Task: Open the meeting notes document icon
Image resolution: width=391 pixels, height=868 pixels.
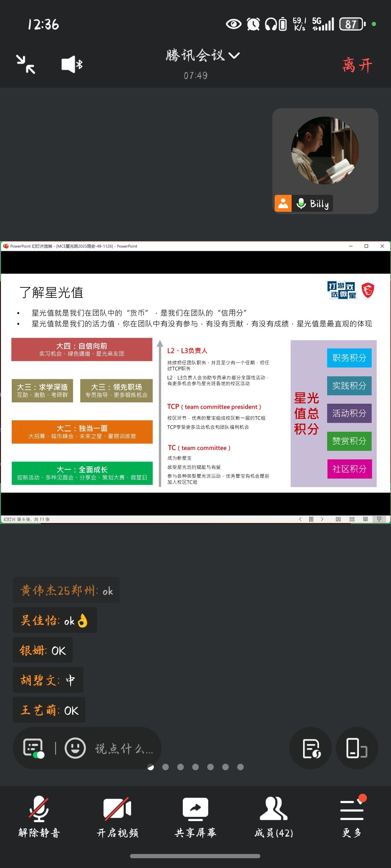Action: [311, 748]
